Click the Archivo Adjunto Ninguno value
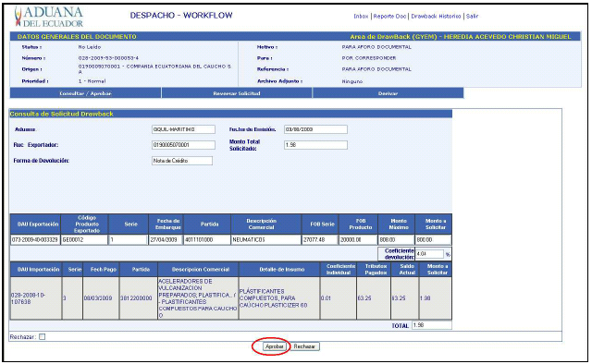The width and height of the screenshot is (592, 364). [x=352, y=81]
